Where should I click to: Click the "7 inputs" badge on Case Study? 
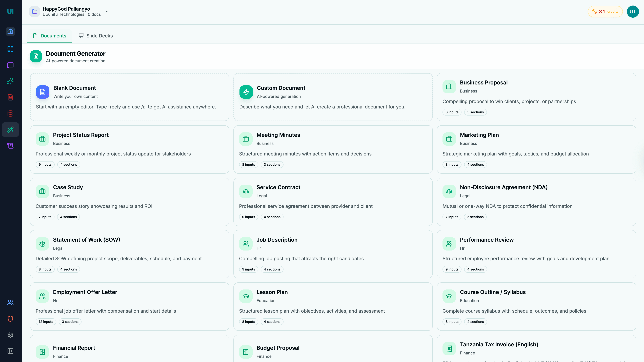(x=45, y=217)
